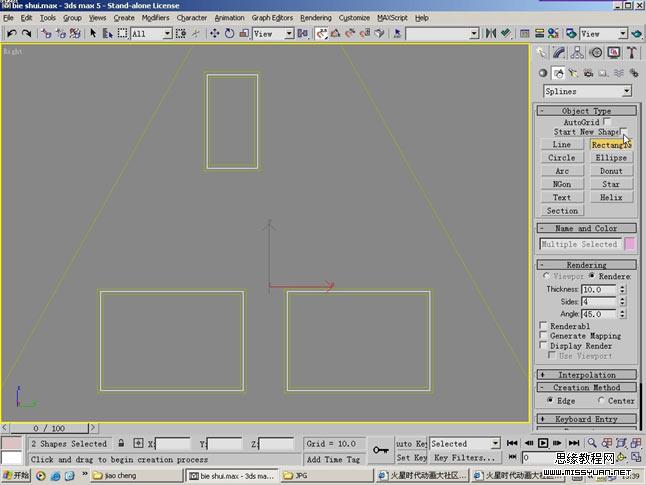The image size is (646, 485).
Task: Open the Graph Editors menu
Action: tap(272, 18)
